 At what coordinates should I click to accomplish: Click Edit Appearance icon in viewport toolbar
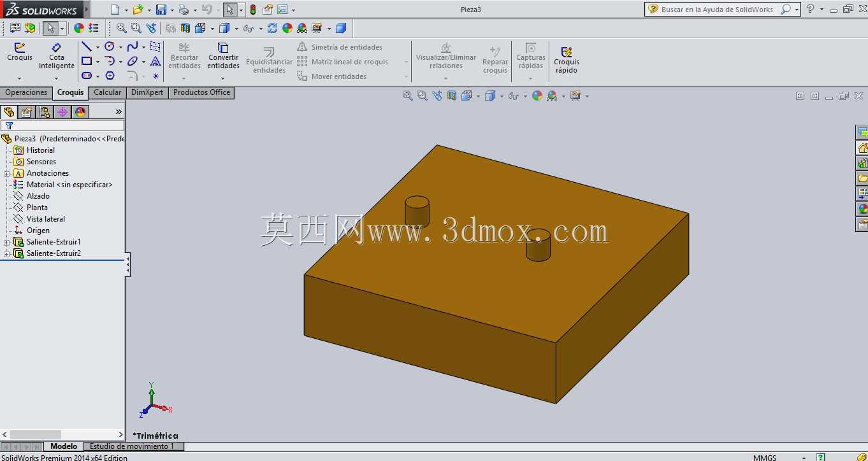click(x=537, y=96)
